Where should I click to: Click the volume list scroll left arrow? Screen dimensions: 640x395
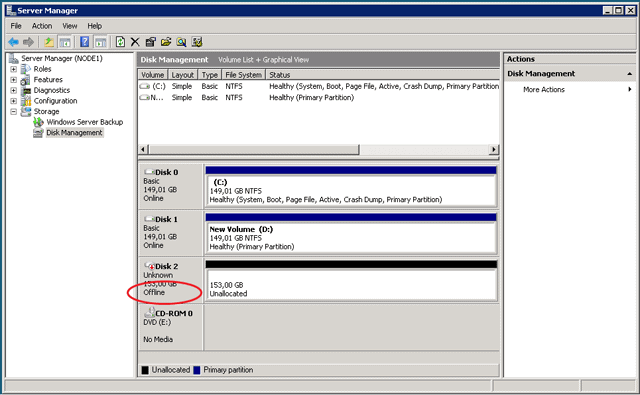tap(143, 149)
